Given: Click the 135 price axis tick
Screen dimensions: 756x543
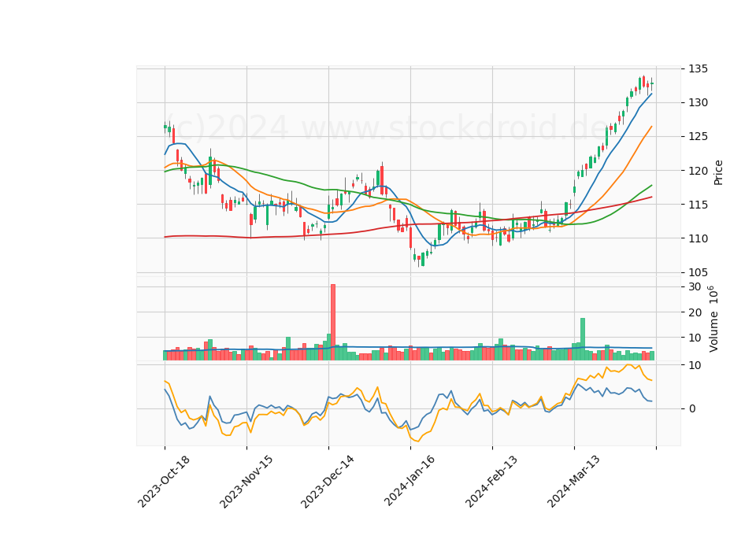Looking at the screenshot, I should (699, 69).
